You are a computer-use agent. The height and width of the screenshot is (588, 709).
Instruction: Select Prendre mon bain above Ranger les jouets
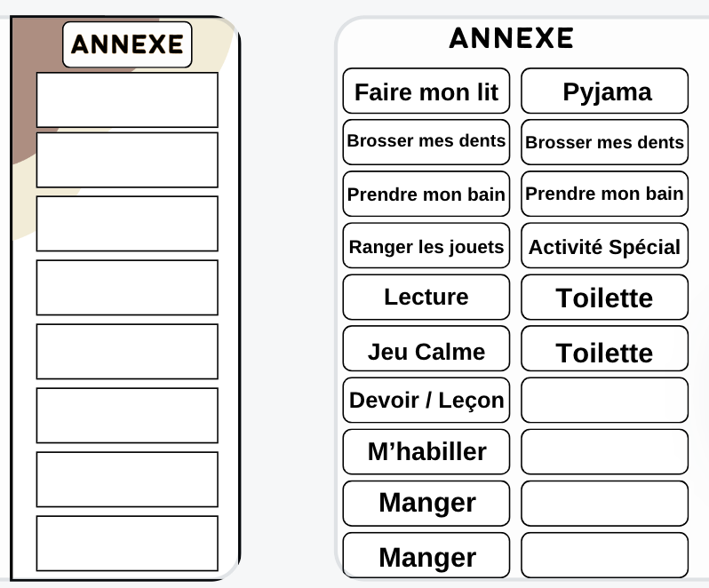click(426, 194)
